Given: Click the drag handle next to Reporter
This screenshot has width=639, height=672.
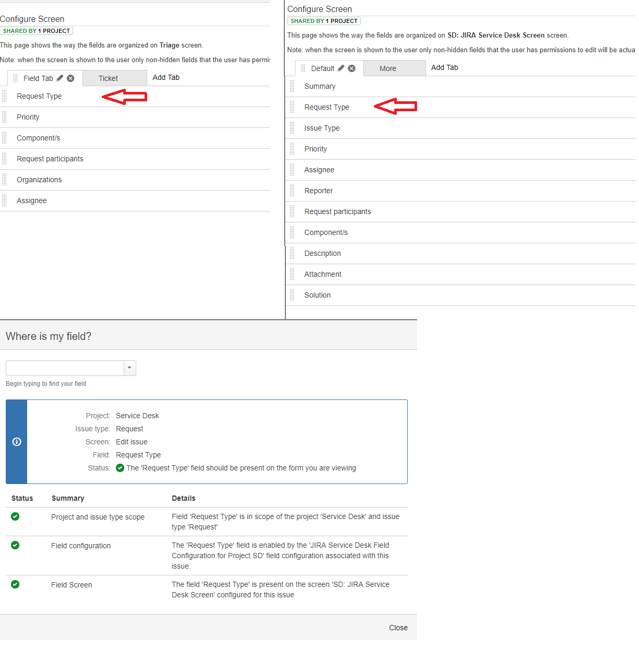Looking at the screenshot, I should pos(292,191).
